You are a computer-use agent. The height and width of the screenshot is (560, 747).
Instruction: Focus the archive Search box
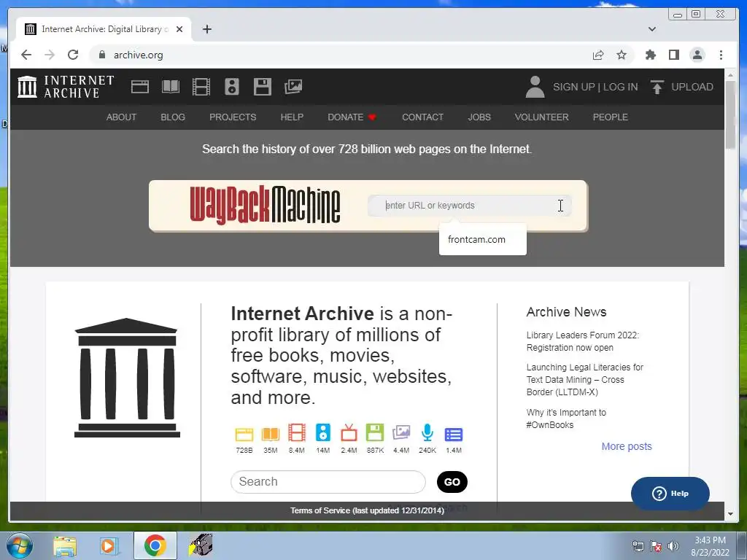coord(328,482)
